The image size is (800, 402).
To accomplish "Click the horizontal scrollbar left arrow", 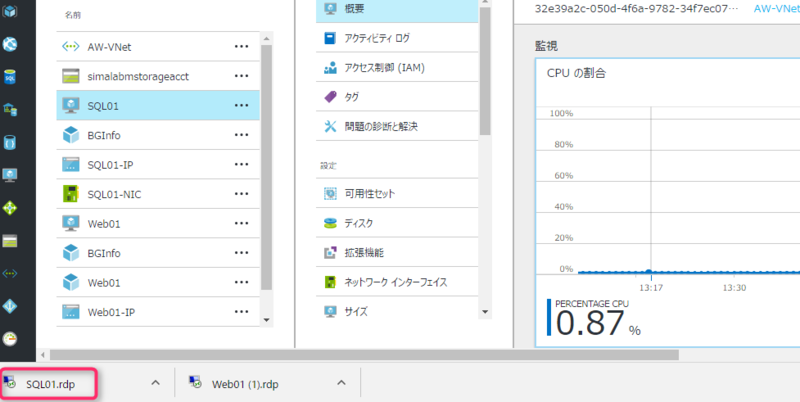I will [x=43, y=355].
